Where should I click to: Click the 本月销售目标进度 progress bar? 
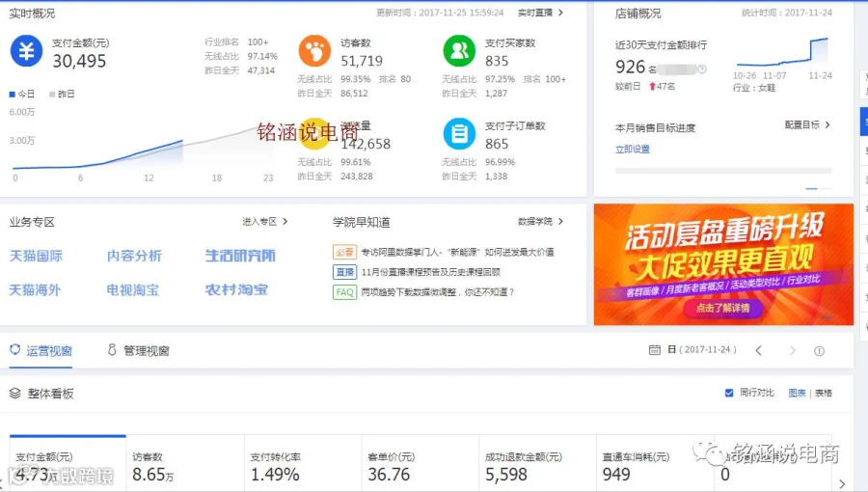coord(723,171)
